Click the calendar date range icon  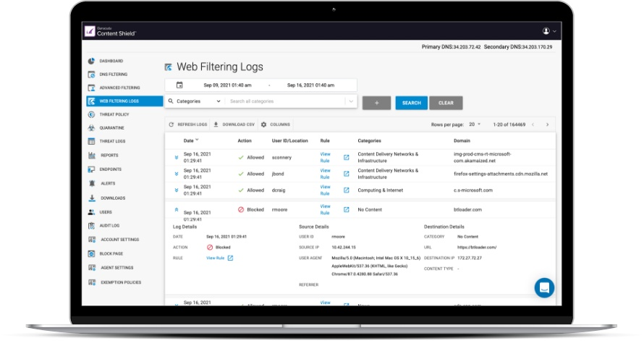point(179,85)
